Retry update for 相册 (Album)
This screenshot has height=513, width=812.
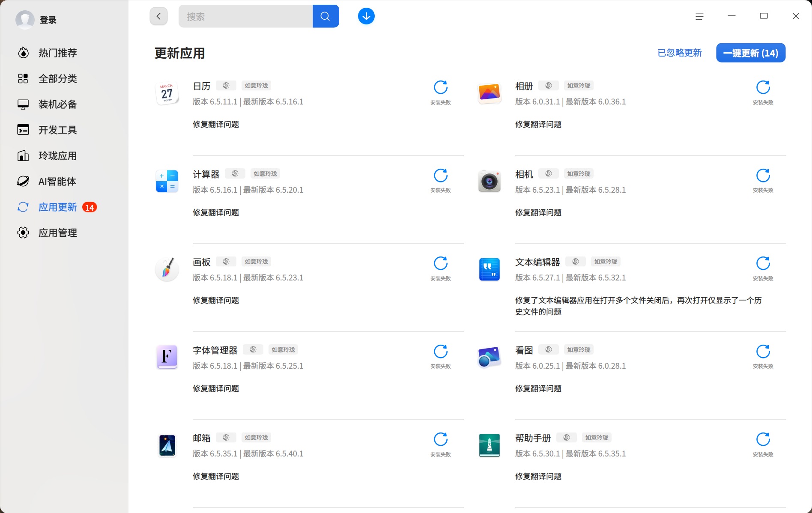click(763, 87)
